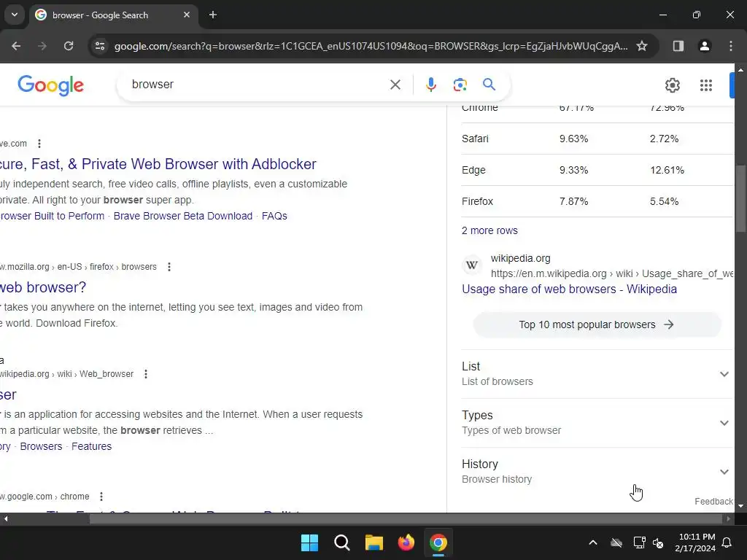Viewport: 747px width, 560px height.
Task: Open Windows taskbar search
Action: click(x=341, y=542)
